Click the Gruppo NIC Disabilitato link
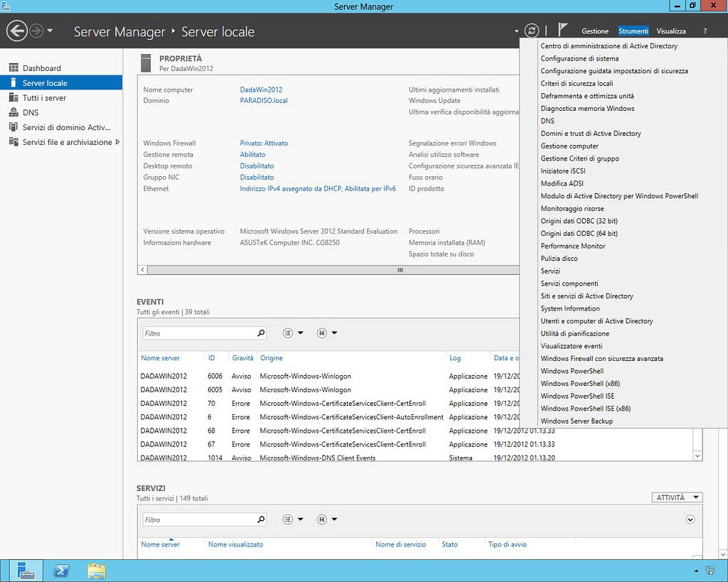The height and width of the screenshot is (582, 728). 257,177
